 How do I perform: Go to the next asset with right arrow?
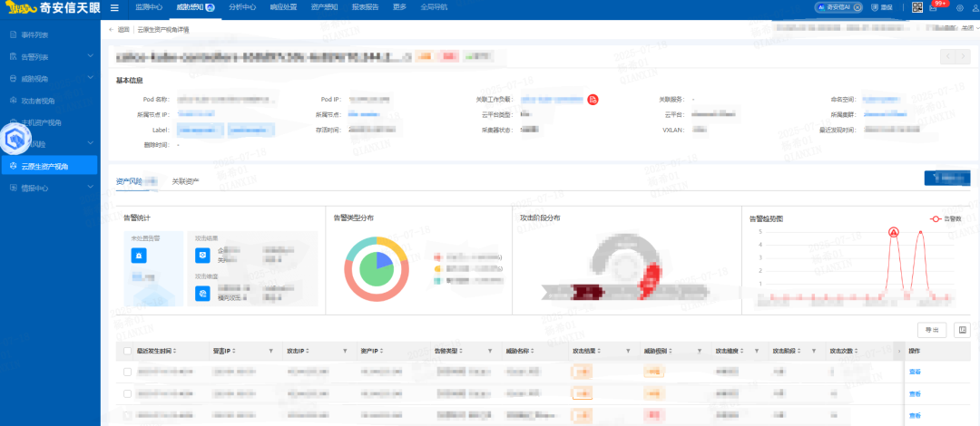(965, 56)
